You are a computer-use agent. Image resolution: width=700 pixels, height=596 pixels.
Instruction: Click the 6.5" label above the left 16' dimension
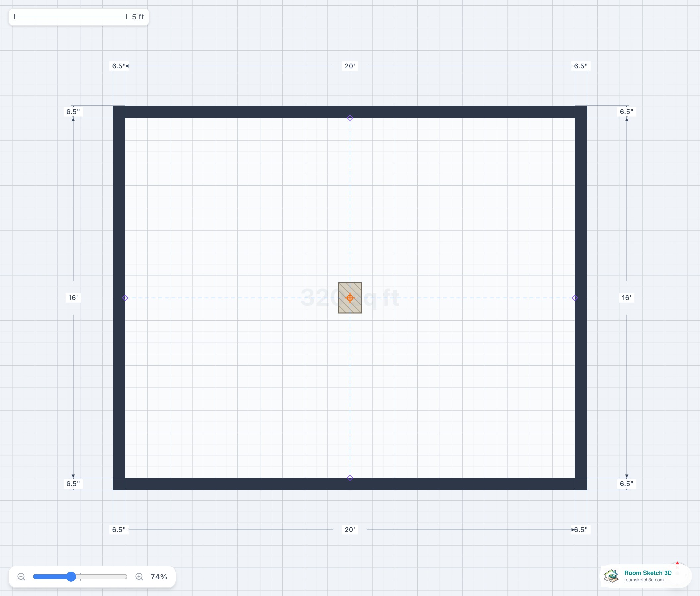pyautogui.click(x=73, y=112)
